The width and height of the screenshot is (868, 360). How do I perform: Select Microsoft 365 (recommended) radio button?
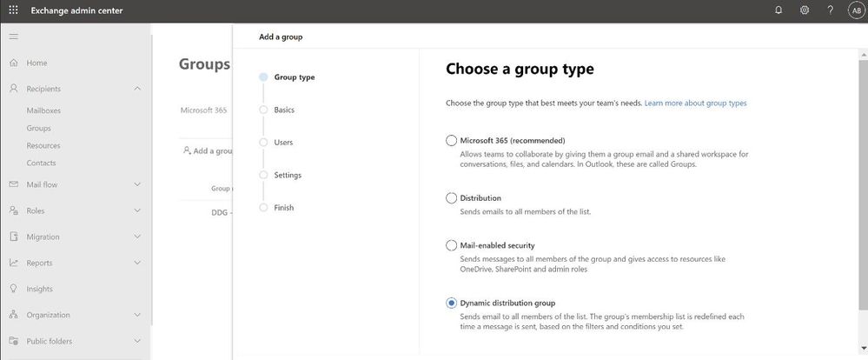point(451,141)
